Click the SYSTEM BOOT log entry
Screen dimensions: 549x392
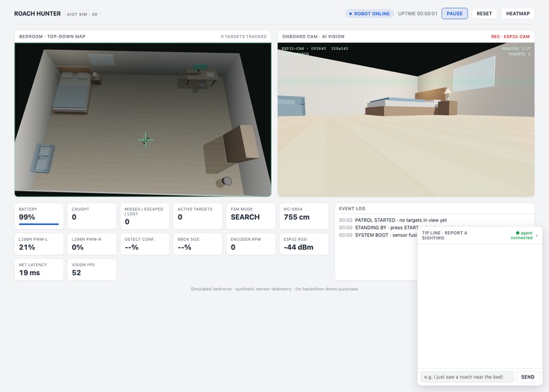[x=378, y=235]
